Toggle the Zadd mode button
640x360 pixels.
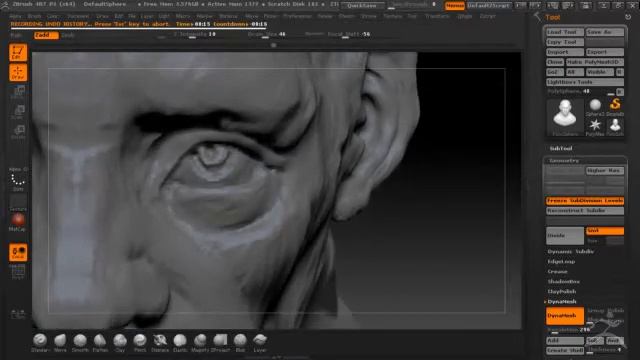[46, 36]
